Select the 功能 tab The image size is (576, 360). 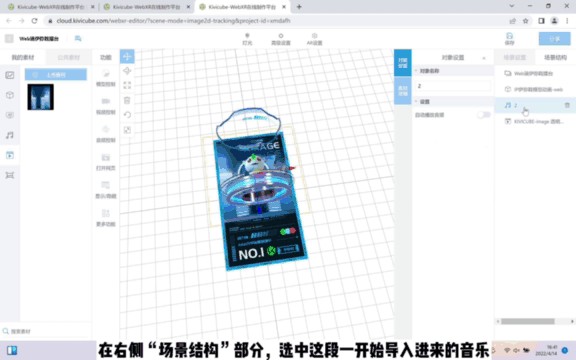coord(106,58)
